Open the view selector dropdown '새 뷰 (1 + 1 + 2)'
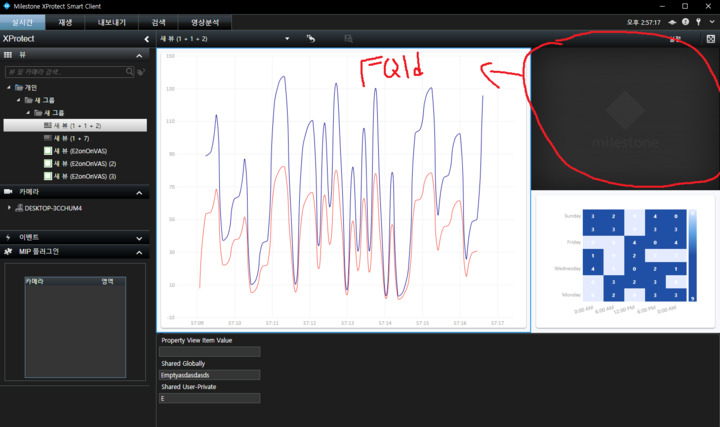 [287, 39]
